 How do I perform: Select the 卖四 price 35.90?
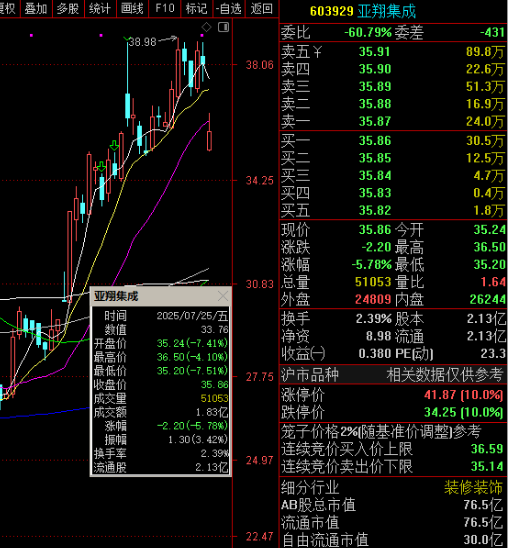tap(375, 69)
